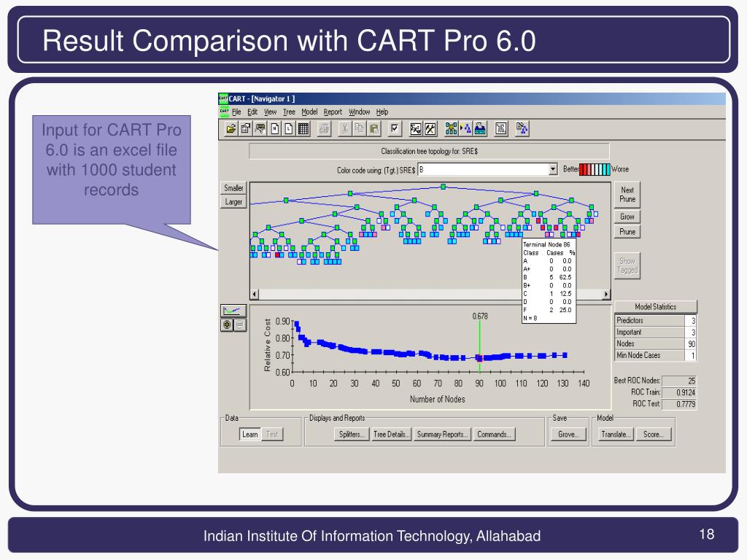Click the Grove save button

pyautogui.click(x=568, y=435)
